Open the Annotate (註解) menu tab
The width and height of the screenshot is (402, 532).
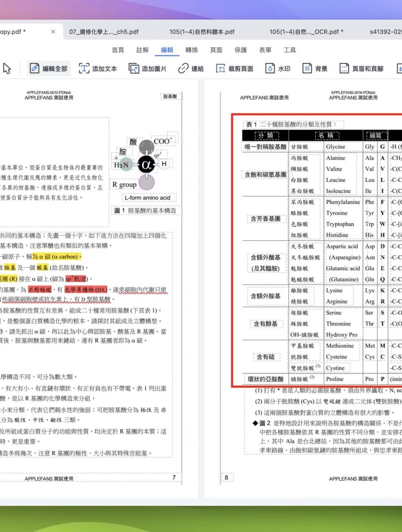coord(143,50)
